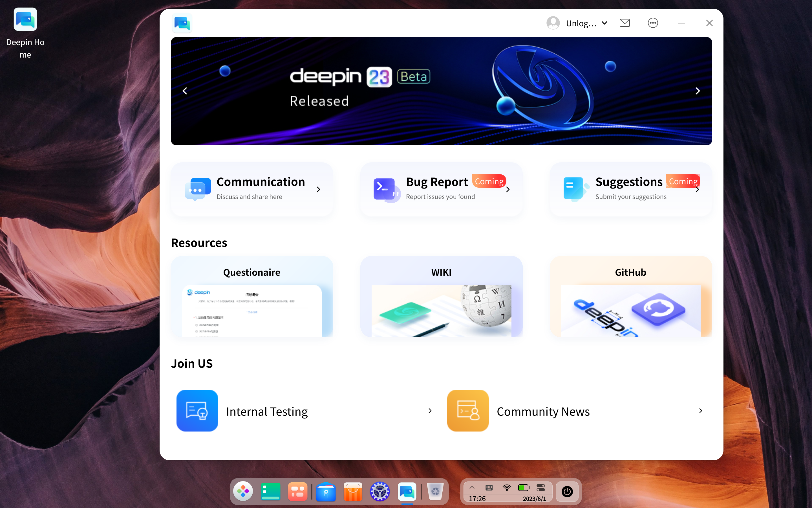This screenshot has width=812, height=508.
Task: Open the WIKI resource card
Action: point(441,297)
